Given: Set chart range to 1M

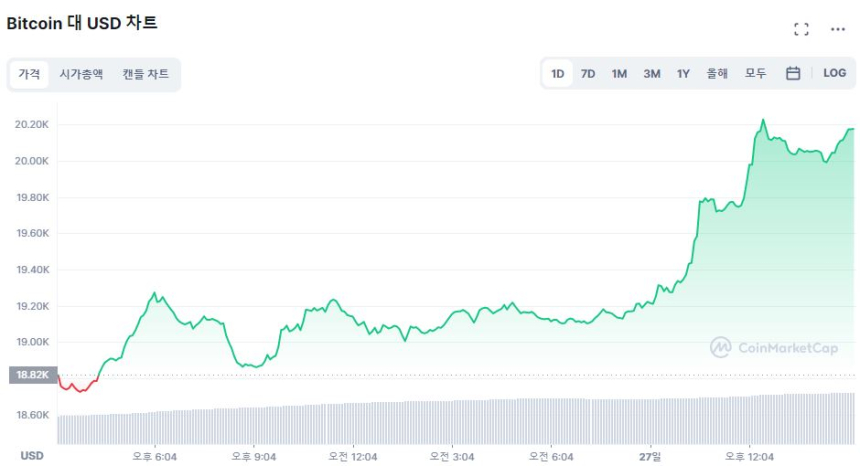Looking at the screenshot, I should click(619, 73).
